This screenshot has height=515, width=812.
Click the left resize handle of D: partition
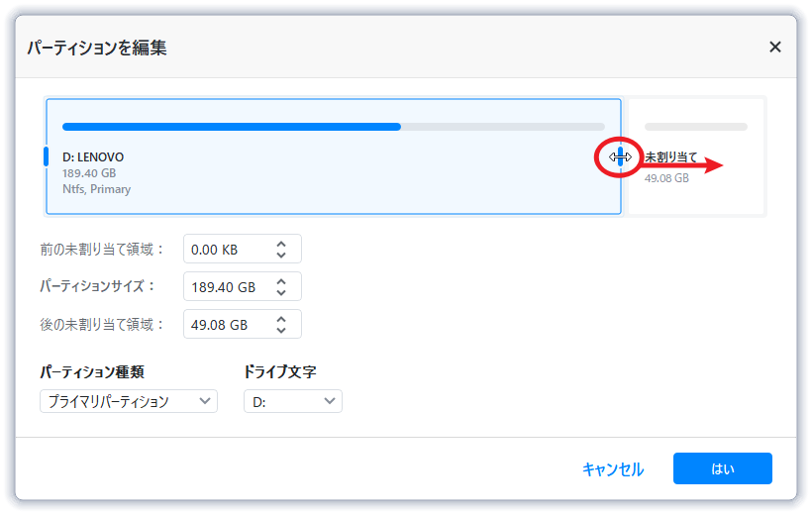46,156
